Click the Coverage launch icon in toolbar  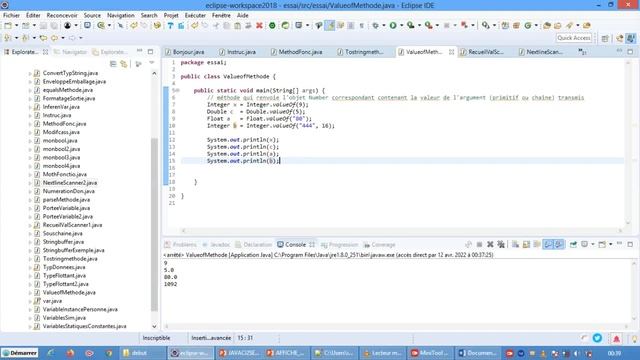[411, 25]
